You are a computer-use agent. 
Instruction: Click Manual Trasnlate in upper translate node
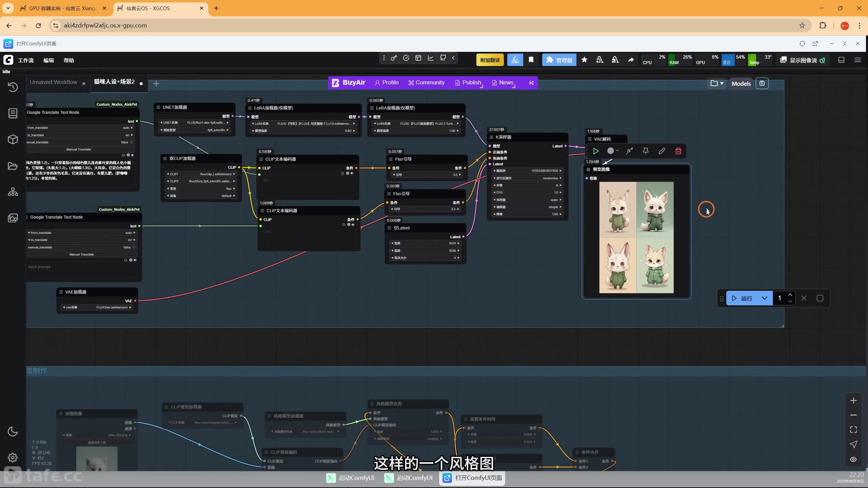click(78, 149)
